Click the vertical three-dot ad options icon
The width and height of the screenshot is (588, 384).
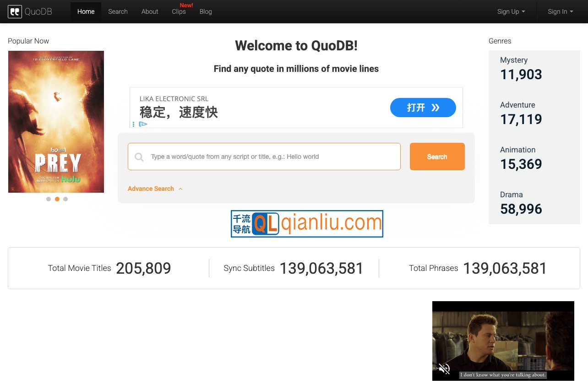133,124
